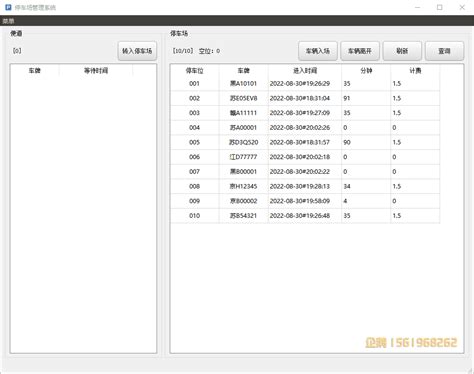Select the row with plate H12345
This screenshot has width=474, height=374.
pos(305,186)
